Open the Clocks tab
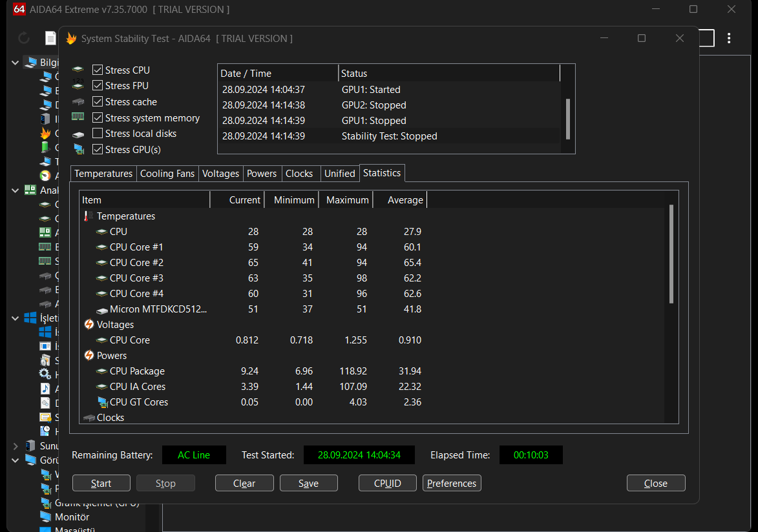 (299, 174)
